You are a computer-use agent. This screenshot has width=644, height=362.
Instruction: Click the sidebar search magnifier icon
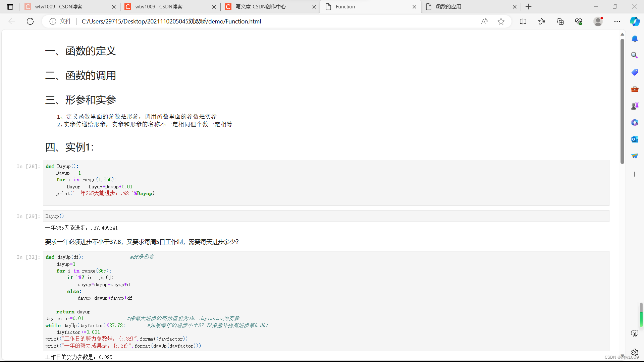point(634,55)
